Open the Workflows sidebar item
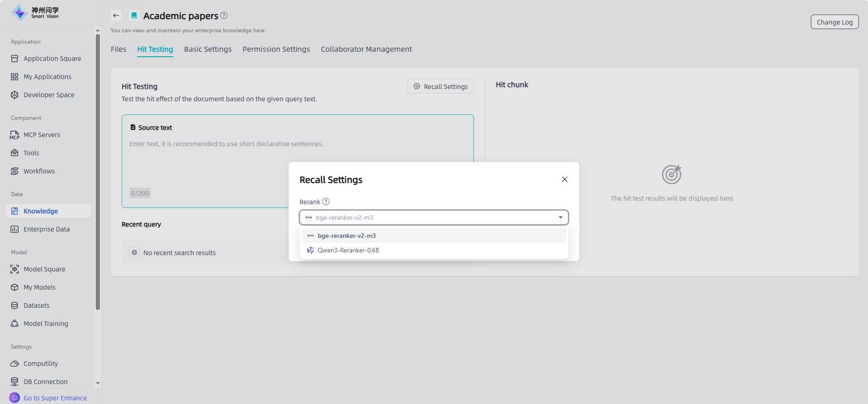868x404 pixels. (39, 171)
